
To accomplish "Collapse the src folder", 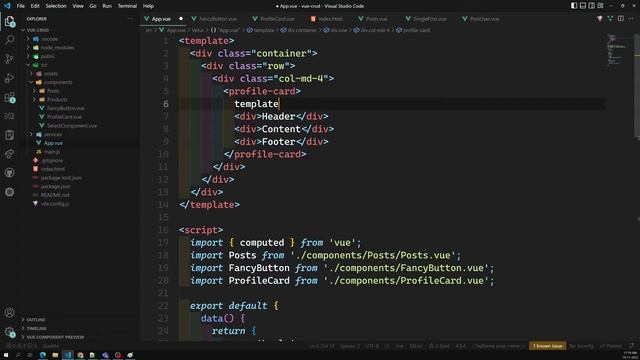I will pyautogui.click(x=44, y=65).
